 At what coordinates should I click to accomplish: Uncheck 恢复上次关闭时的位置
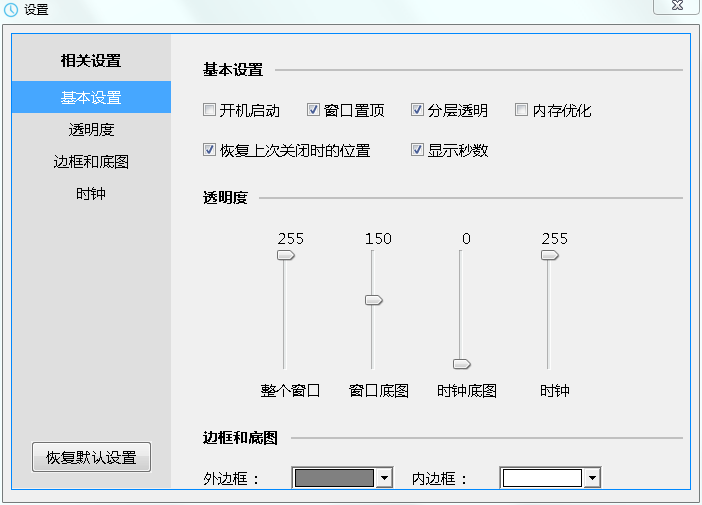tap(210, 150)
